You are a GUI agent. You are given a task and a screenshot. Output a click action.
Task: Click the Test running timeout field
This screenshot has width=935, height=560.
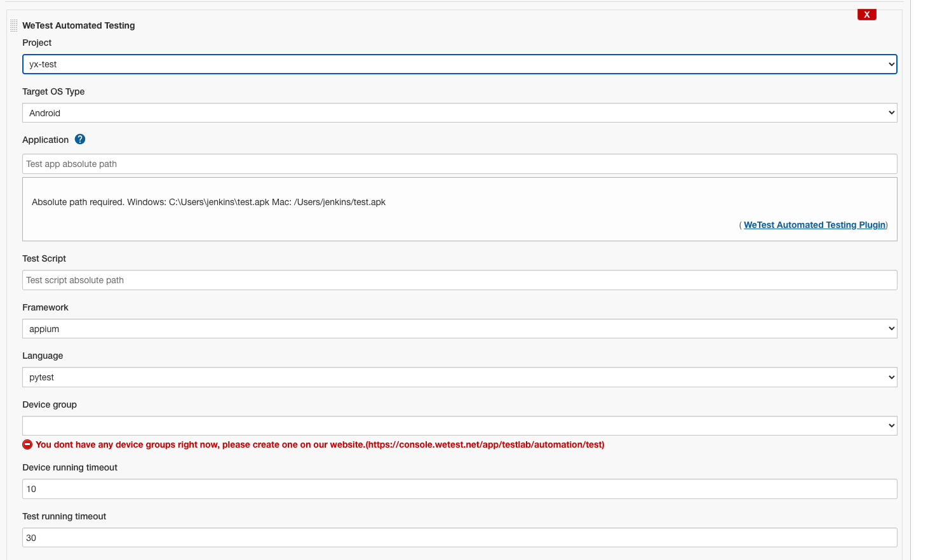(x=459, y=538)
